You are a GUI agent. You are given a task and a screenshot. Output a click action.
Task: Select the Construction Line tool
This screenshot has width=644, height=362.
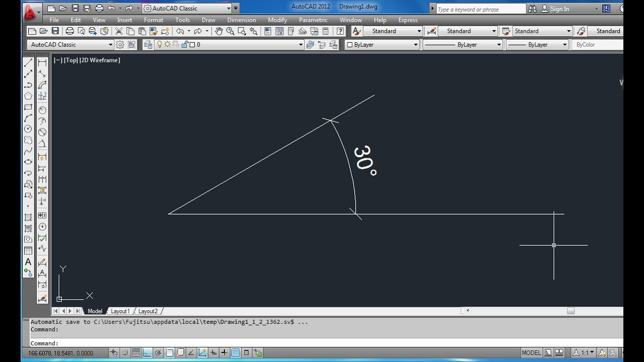pos(28,73)
